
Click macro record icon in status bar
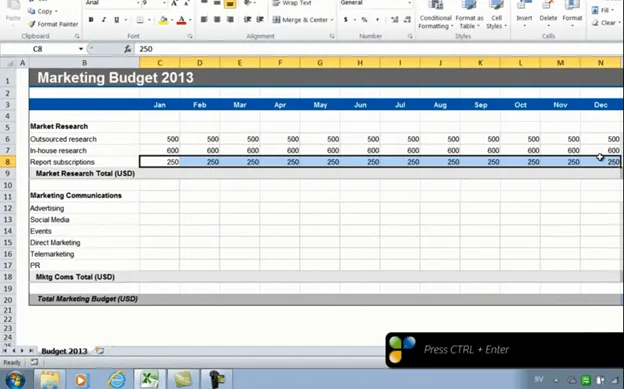(34, 362)
